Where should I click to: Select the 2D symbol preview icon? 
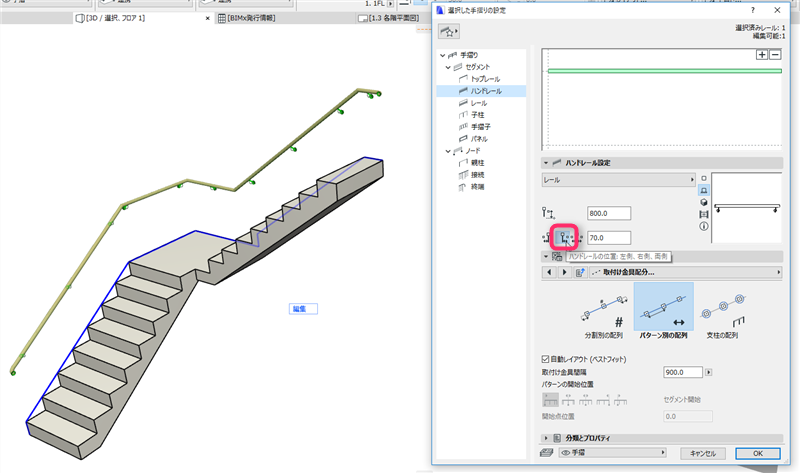704,178
